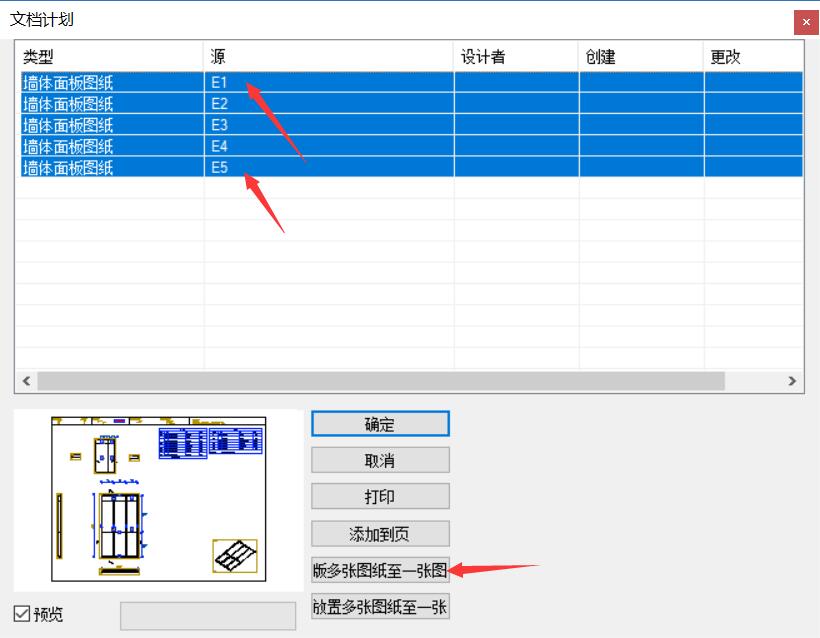Click the 确定 button

pyautogui.click(x=380, y=424)
